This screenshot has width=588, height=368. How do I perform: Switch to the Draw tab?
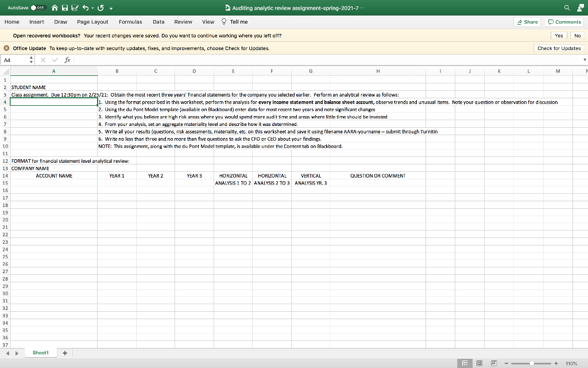point(61,22)
